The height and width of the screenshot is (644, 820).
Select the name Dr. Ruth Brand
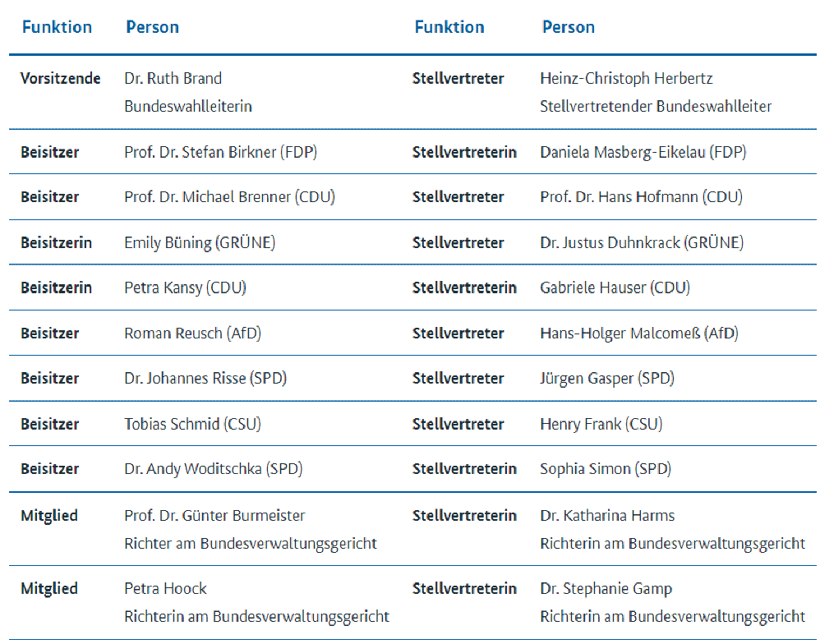click(x=173, y=78)
